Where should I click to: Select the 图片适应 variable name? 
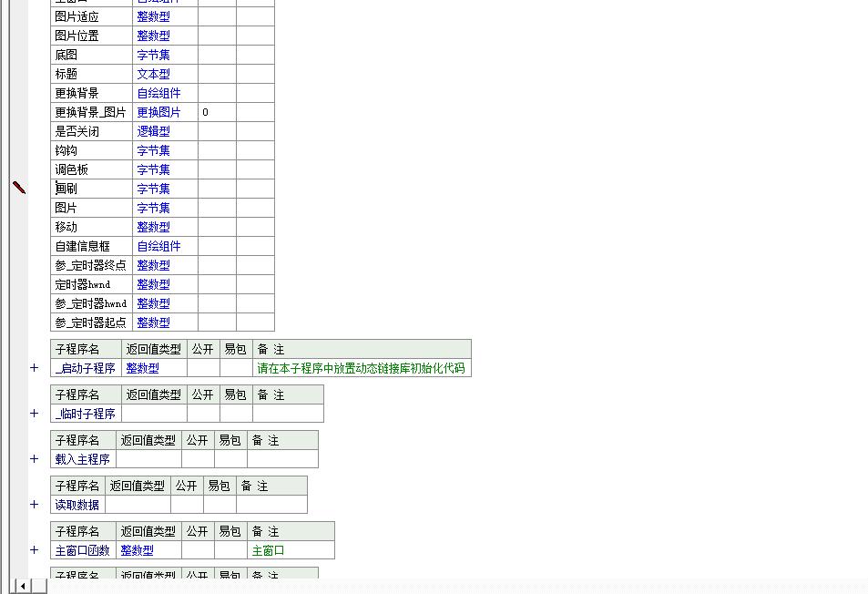[77, 17]
